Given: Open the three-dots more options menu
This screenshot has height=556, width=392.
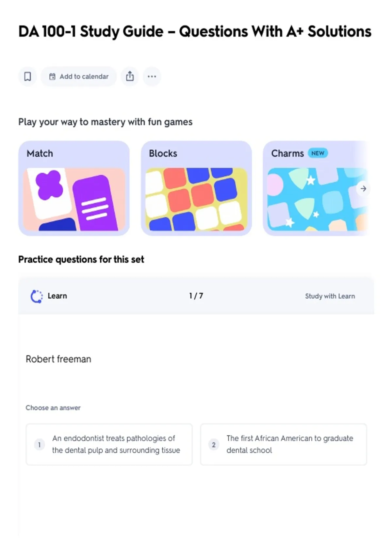Looking at the screenshot, I should 152,77.
